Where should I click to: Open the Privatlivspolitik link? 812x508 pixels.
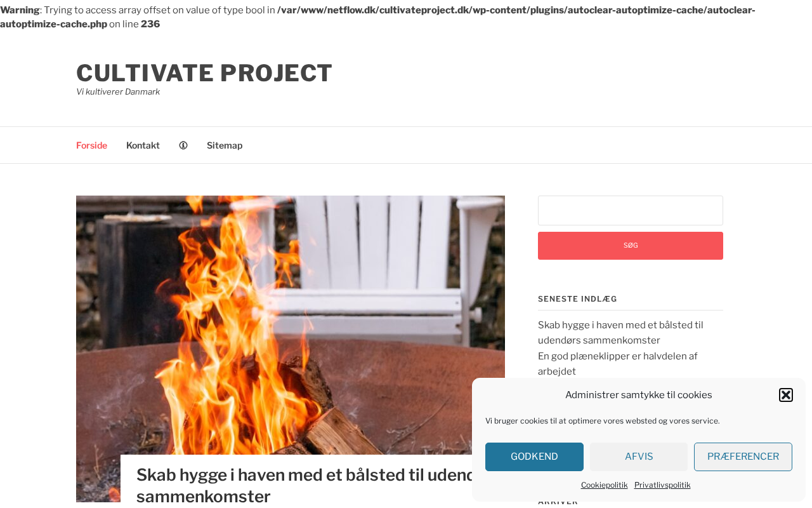[x=662, y=485]
